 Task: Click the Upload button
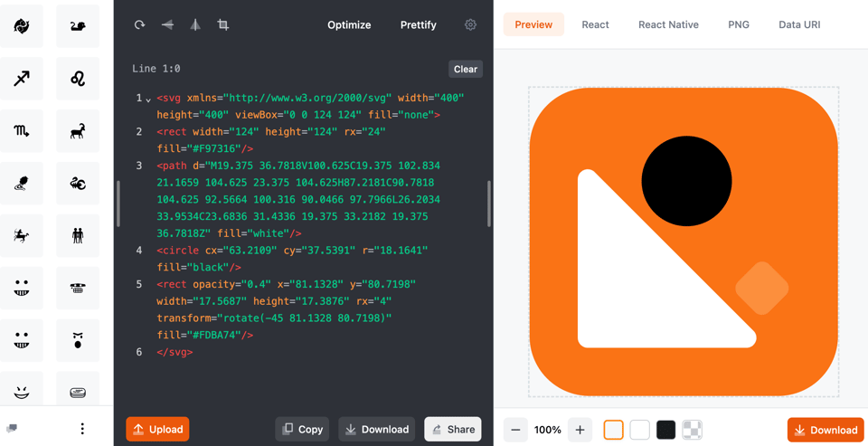point(157,430)
